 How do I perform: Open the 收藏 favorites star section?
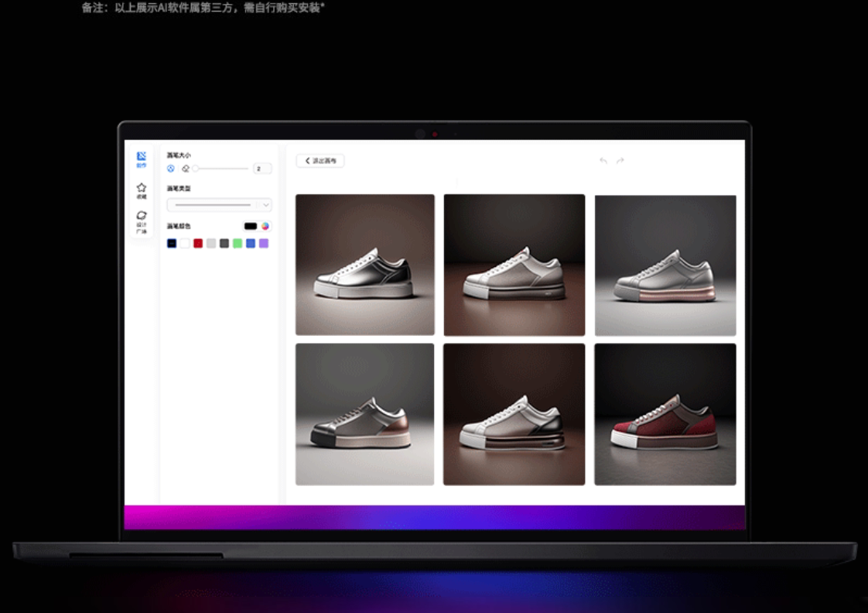[142, 190]
